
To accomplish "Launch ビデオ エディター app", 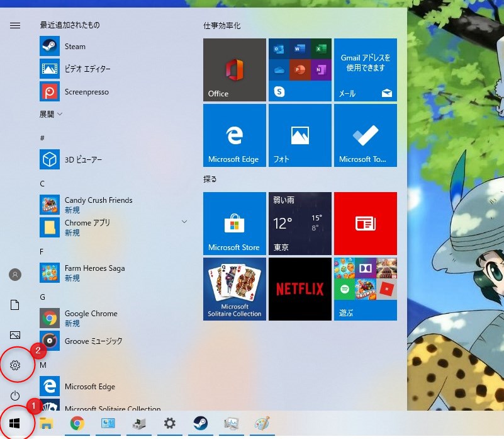I will point(113,69).
